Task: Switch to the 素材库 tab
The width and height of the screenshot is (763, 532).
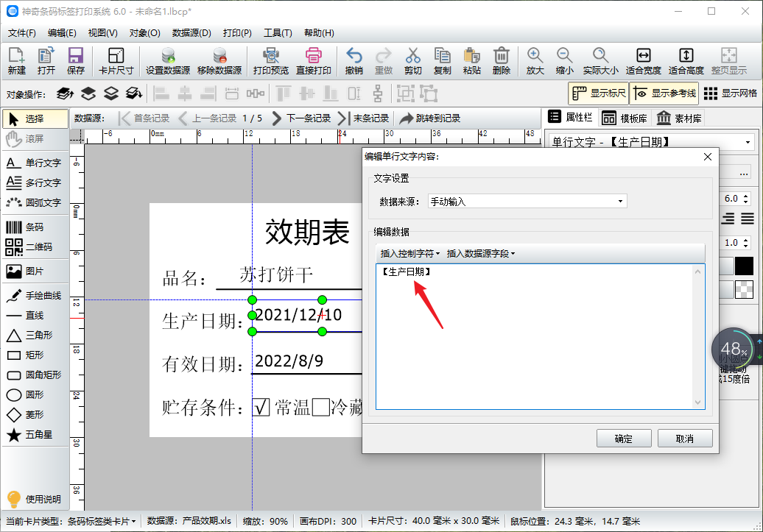Action: point(679,118)
